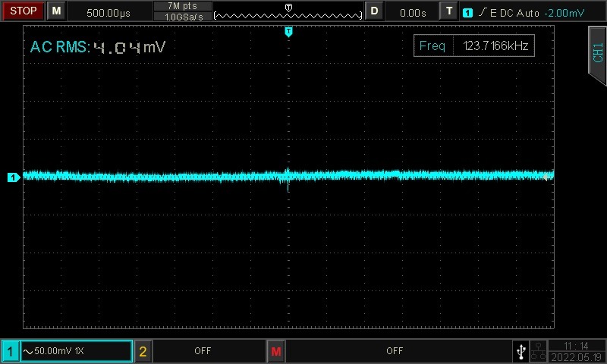The image size is (607, 364).
Task: Click the 0.00s delay value
Action: tap(413, 13)
